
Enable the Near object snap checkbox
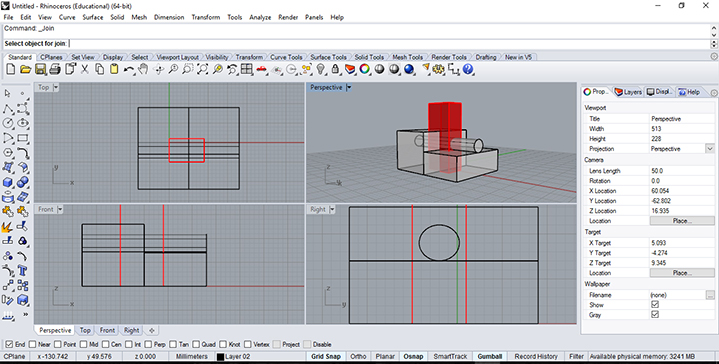coord(32,344)
